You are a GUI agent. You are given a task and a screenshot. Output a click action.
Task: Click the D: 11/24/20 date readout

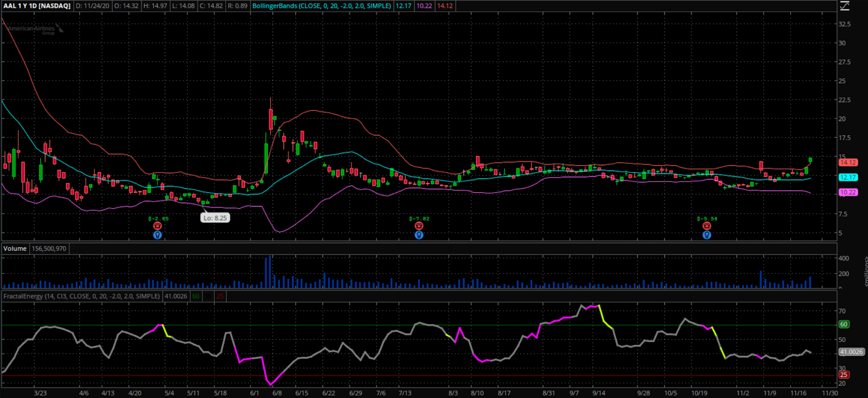(92, 6)
